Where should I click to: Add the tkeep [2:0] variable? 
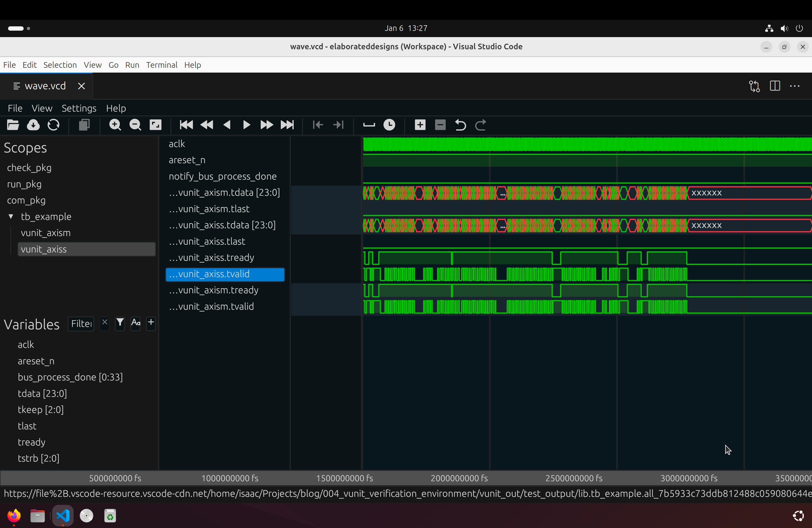41,409
